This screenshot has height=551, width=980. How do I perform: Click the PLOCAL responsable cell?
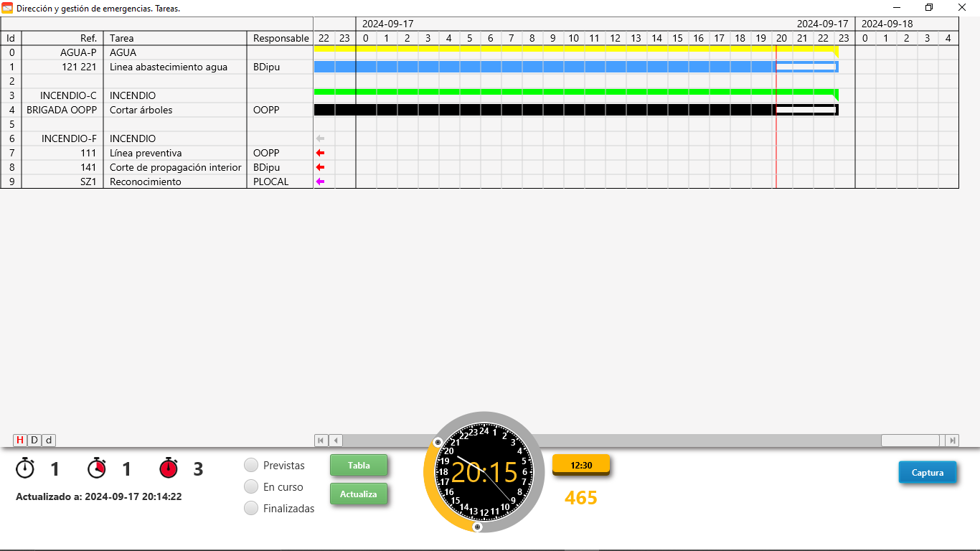click(281, 182)
